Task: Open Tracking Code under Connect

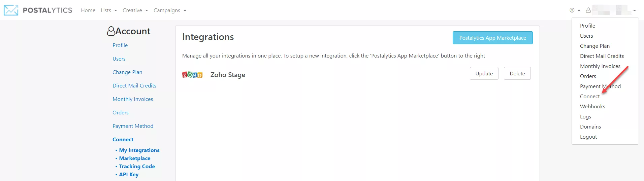Action: [x=137, y=166]
